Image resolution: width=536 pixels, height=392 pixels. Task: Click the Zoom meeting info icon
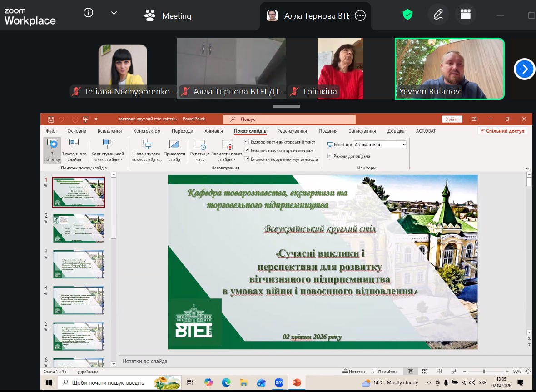click(89, 13)
